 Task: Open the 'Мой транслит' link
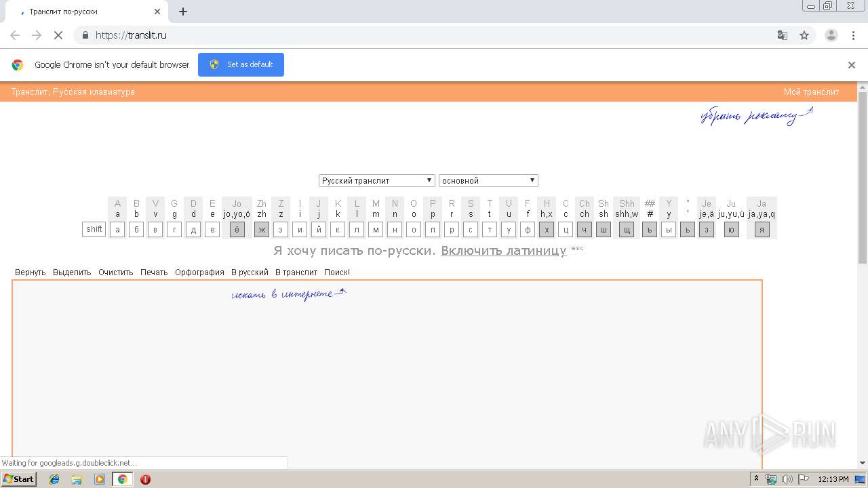[x=811, y=91]
